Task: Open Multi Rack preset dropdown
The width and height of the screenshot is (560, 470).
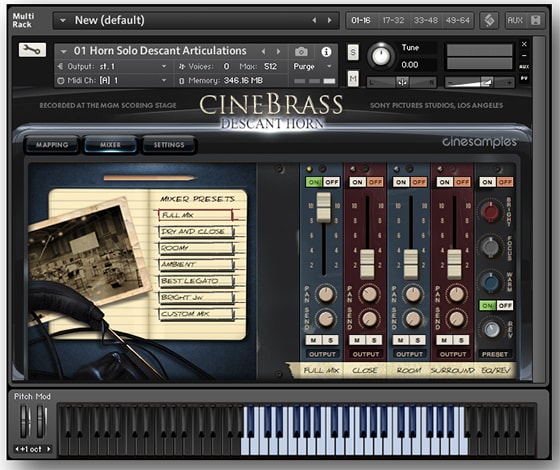Action: (63, 20)
